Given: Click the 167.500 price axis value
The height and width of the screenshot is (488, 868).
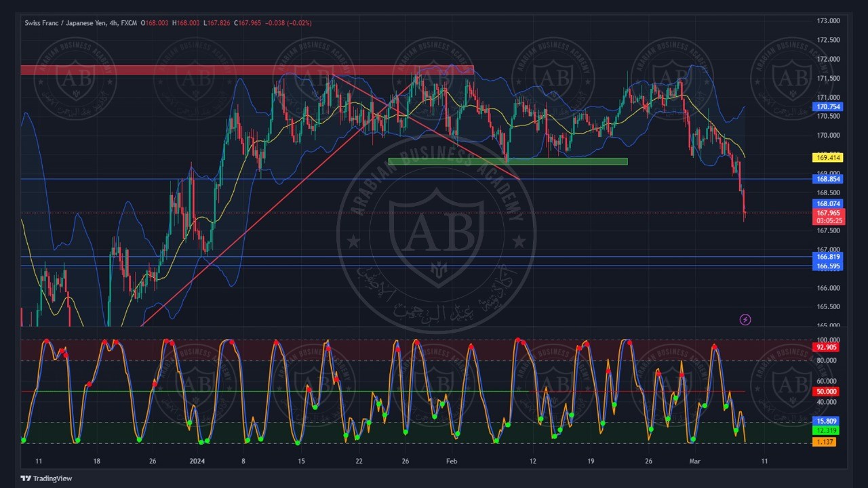Looking at the screenshot, I should 829,230.
